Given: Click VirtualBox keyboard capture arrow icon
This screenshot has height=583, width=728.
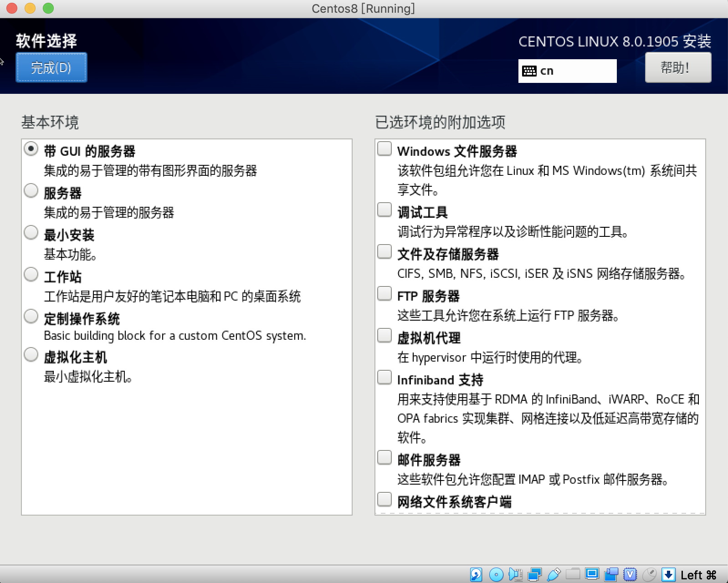Looking at the screenshot, I should click(x=668, y=574).
